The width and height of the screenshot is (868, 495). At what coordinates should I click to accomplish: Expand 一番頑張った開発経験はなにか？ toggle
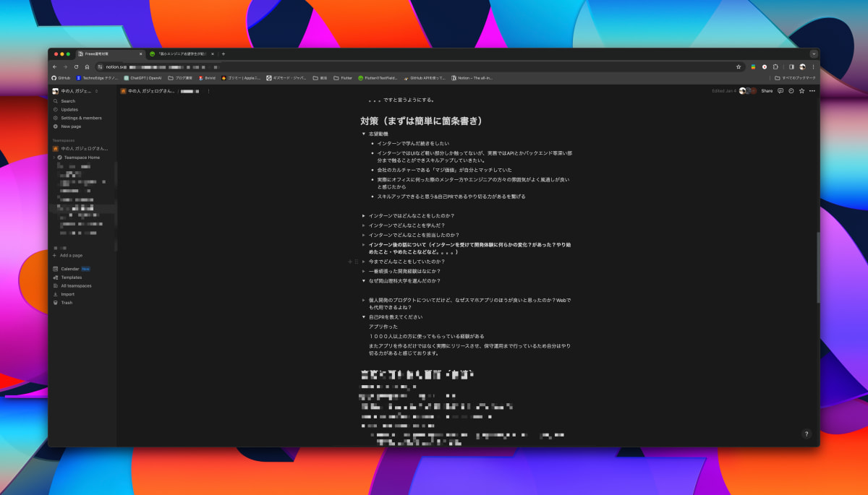(x=364, y=271)
